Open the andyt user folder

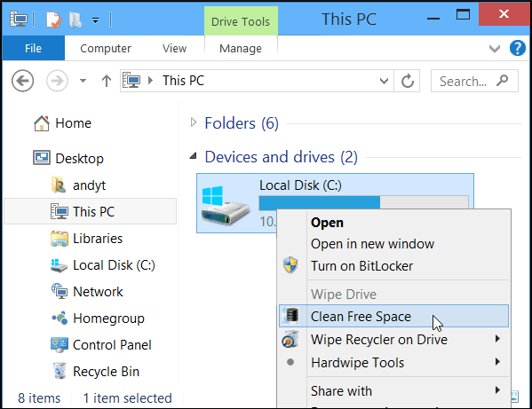click(89, 185)
